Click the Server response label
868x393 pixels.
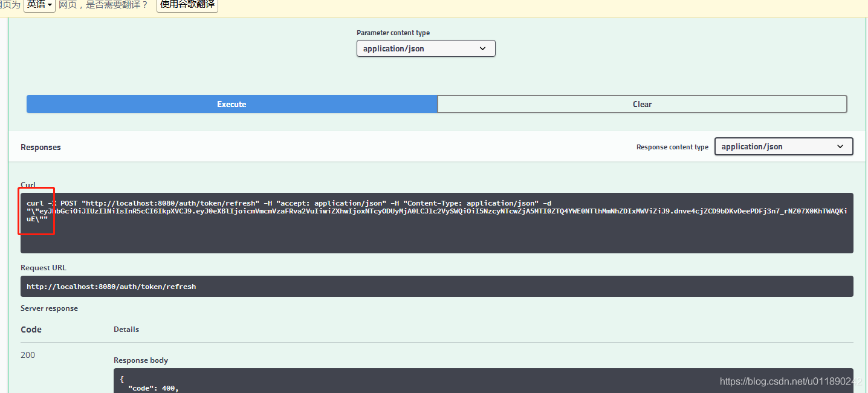(49, 308)
